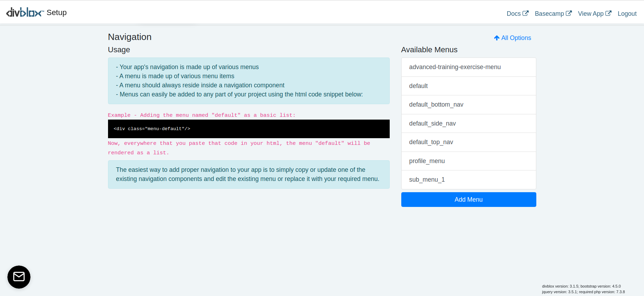Select the advanced-training-exercise-menu item
Viewport: 644px width, 296px height.
[x=469, y=67]
